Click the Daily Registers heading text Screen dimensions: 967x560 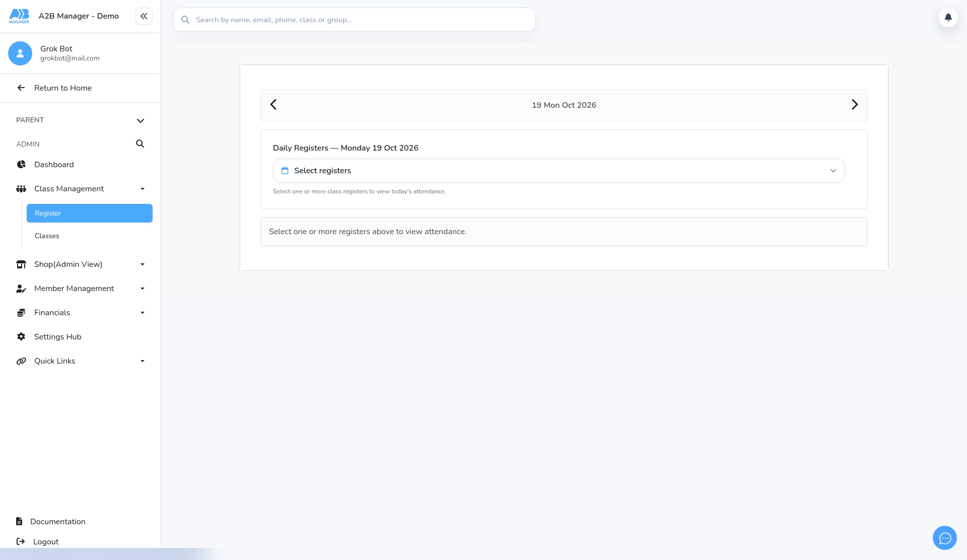tap(346, 148)
